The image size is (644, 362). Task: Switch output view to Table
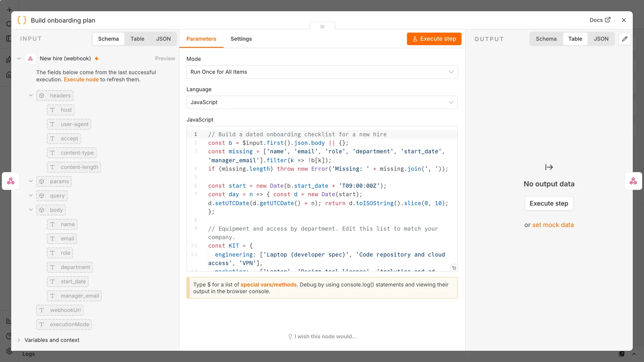[575, 39]
